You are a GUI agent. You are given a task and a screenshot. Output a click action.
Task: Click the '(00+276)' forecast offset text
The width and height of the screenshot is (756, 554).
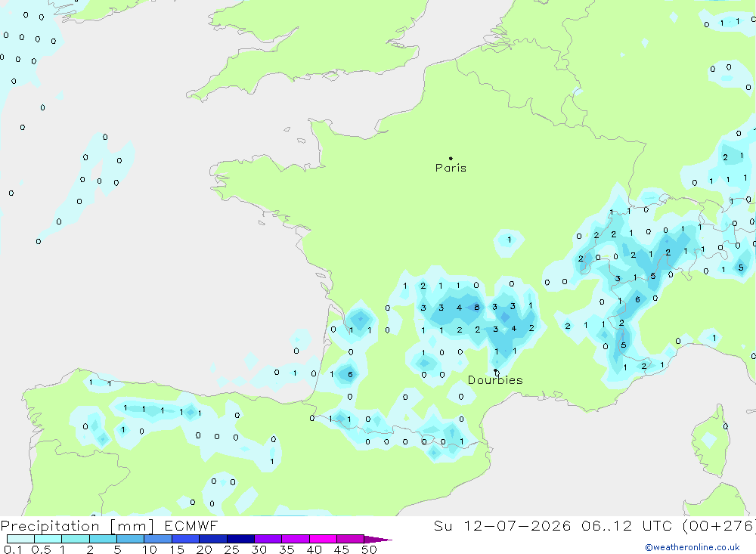(719, 526)
